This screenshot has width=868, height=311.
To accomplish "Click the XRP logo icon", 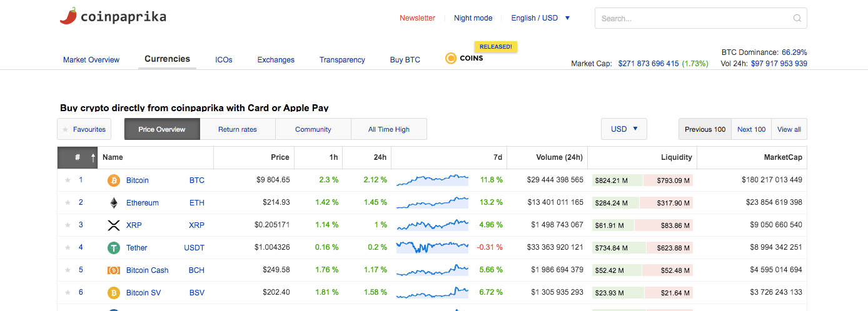I will click(114, 225).
